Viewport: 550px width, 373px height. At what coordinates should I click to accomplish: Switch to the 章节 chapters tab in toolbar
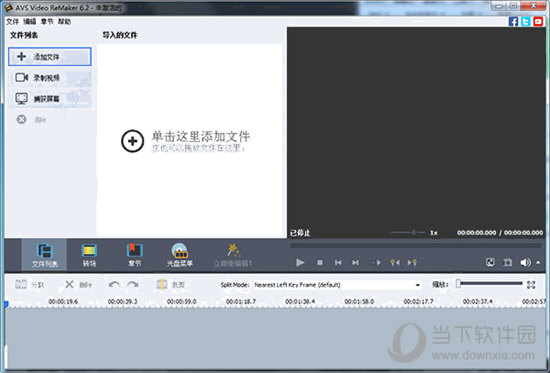pos(134,255)
